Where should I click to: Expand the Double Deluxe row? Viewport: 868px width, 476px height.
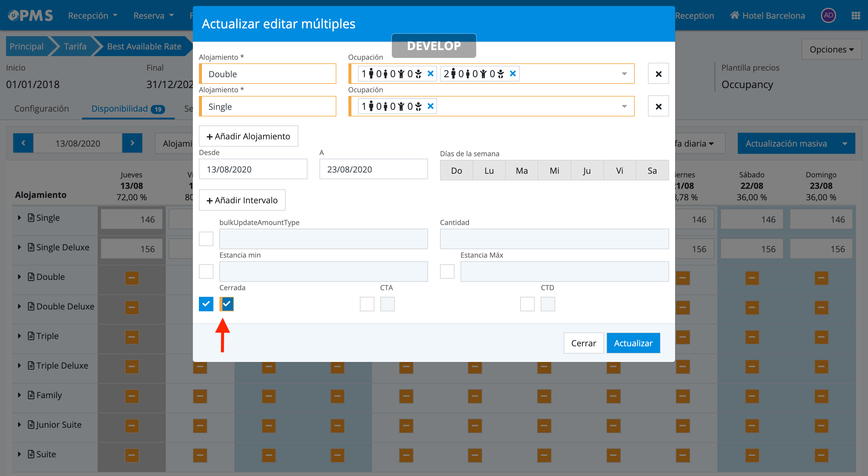point(19,306)
